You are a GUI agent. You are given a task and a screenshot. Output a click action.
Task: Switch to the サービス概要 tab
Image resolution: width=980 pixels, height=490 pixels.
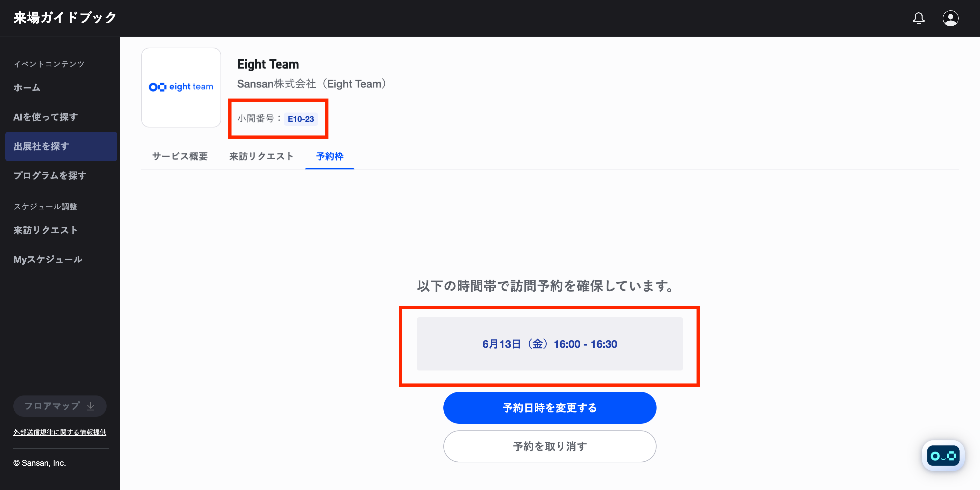click(180, 156)
